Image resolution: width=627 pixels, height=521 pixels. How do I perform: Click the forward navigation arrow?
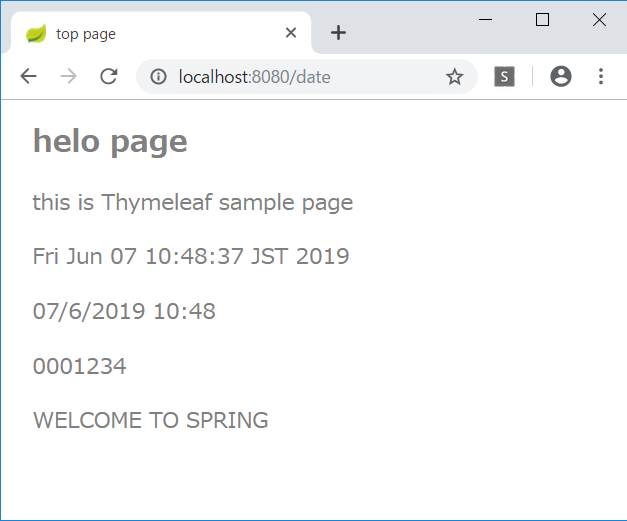(x=68, y=77)
